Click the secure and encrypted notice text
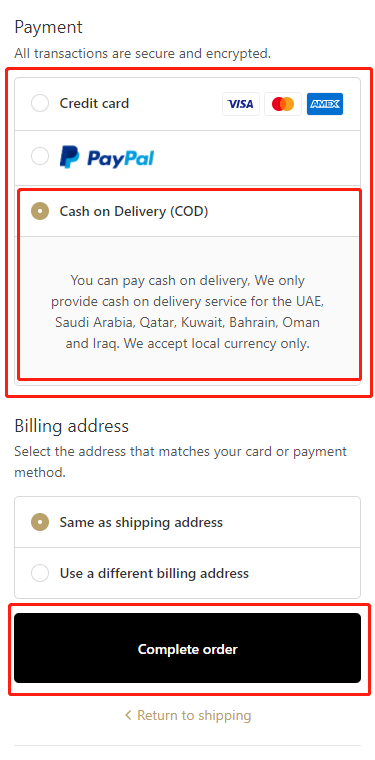This screenshot has height=760, width=375. [142, 53]
